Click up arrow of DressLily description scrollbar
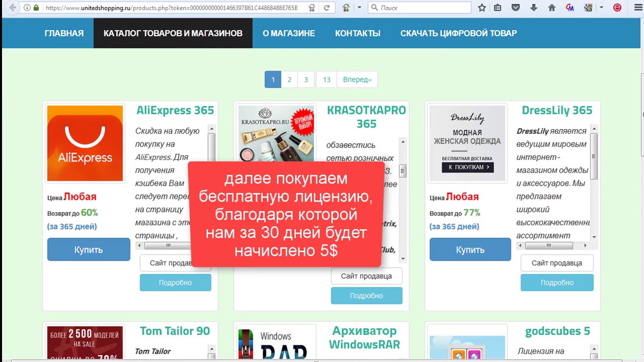The width and height of the screenshot is (644, 362). coord(594,129)
